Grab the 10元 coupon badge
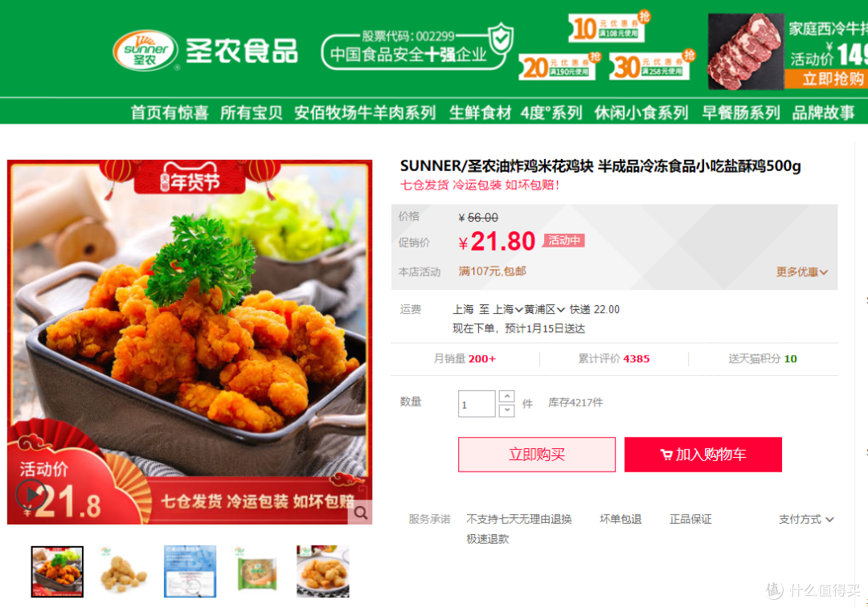Image resolution: width=868 pixels, height=608 pixels. click(x=609, y=27)
